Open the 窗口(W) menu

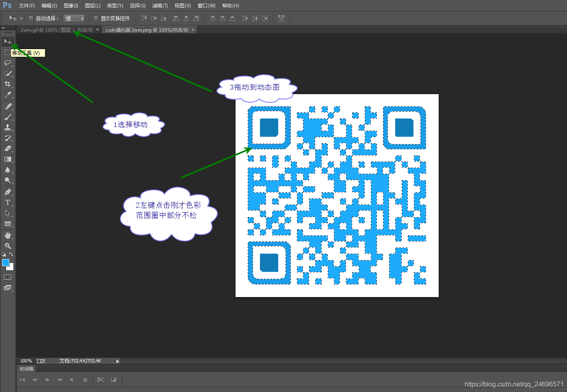click(x=207, y=6)
